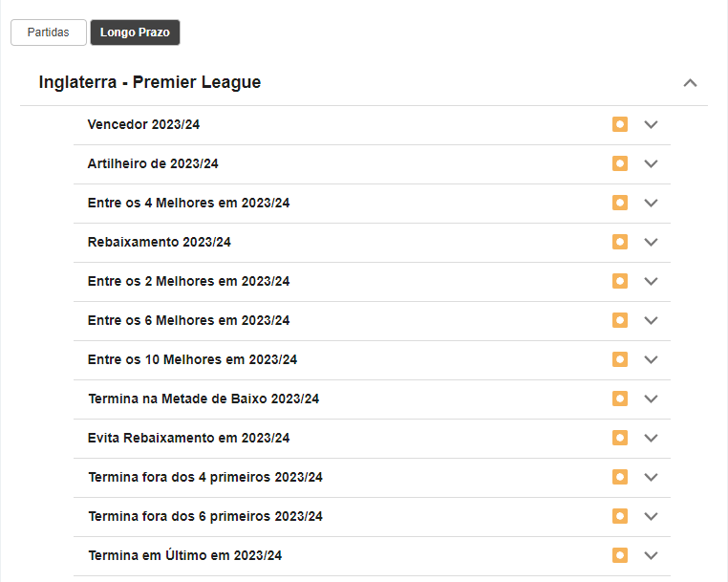
Task: Click orange icon beside Entre os 10 Melhores
Action: coord(620,359)
